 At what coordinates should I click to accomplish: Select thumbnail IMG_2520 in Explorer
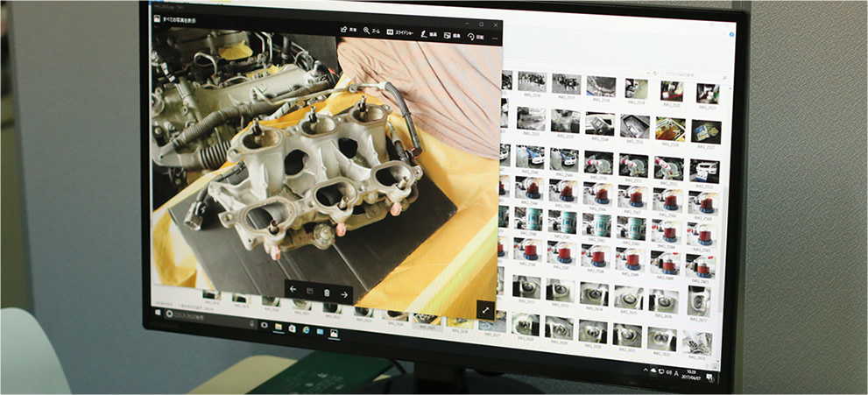(x=672, y=91)
